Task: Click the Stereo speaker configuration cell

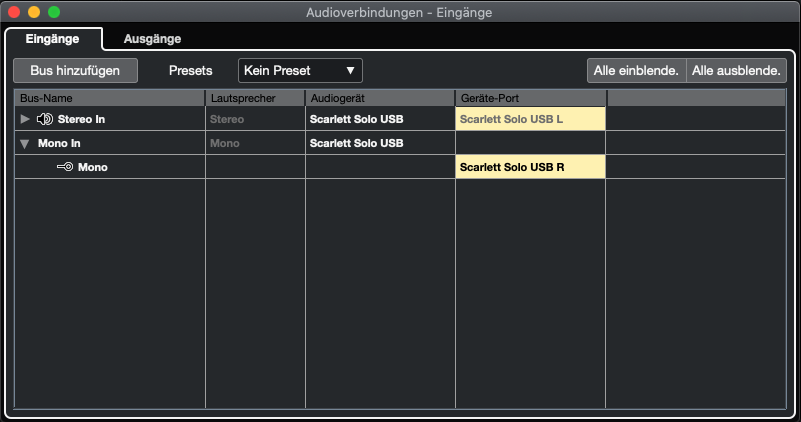Action: tap(255, 119)
